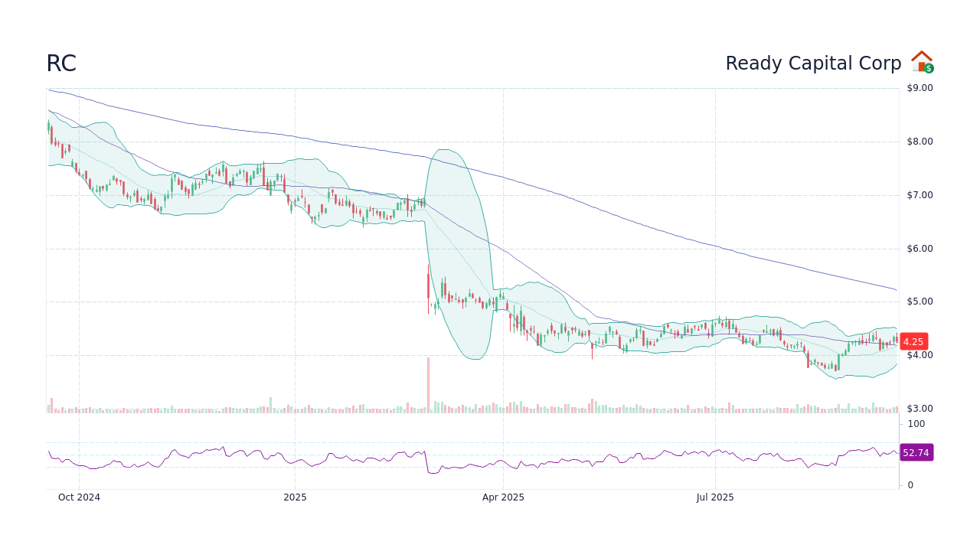Select the Apr 2025 date label
Screen dimensions: 980x551
pos(505,497)
